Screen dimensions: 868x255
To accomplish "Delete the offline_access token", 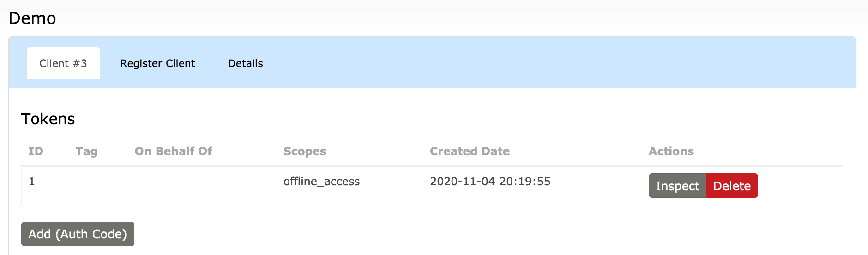I will tap(731, 186).
